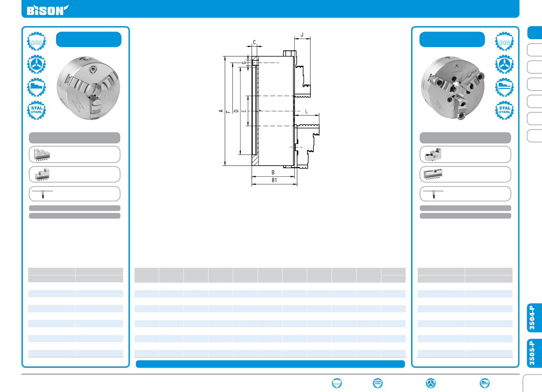Click the T-handle chuck key in right panel
Screen dimensions: 542x392
[x=433, y=194]
